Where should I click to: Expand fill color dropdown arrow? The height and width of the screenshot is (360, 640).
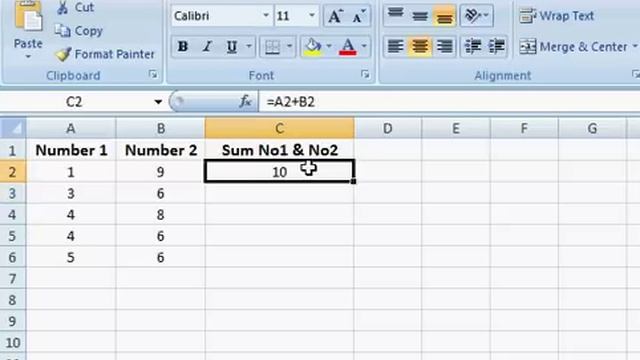point(329,47)
